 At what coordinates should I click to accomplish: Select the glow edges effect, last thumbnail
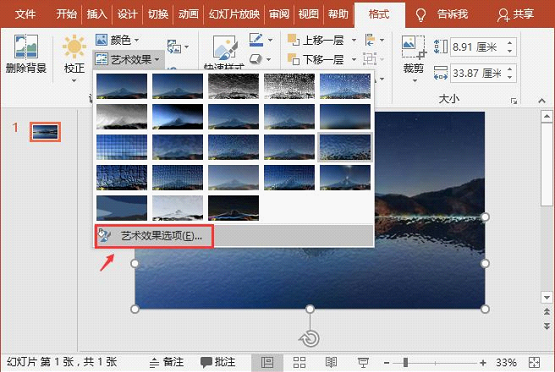[233, 208]
